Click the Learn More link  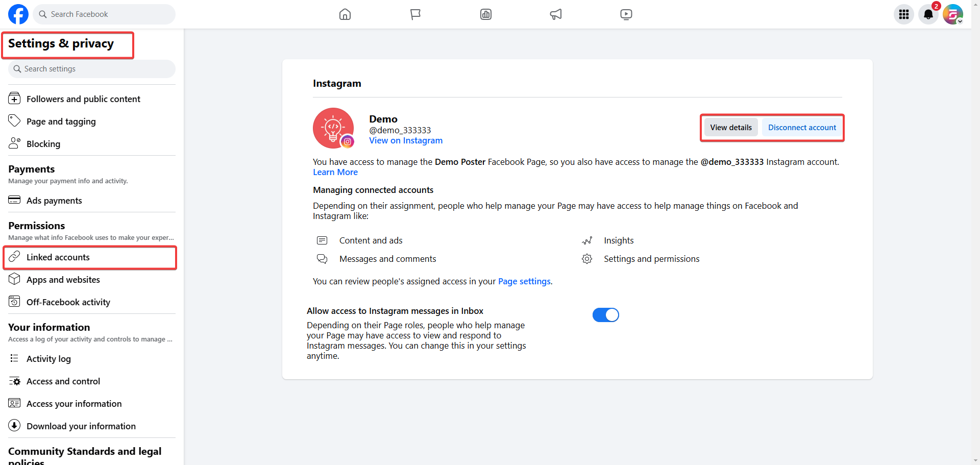(335, 172)
